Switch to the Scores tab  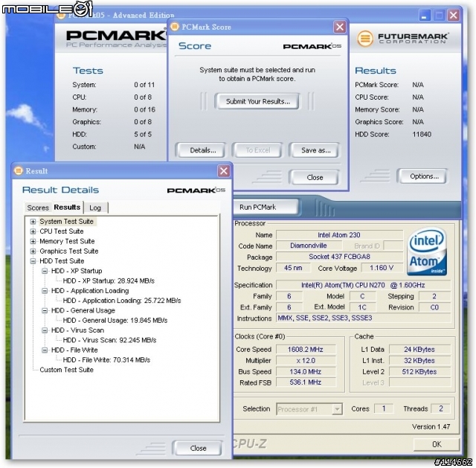click(x=38, y=208)
